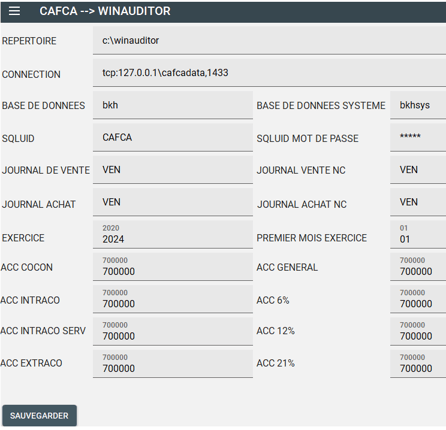446x430 pixels.
Task: Click the ACC INTRACO SERV label
Action: [43, 331]
